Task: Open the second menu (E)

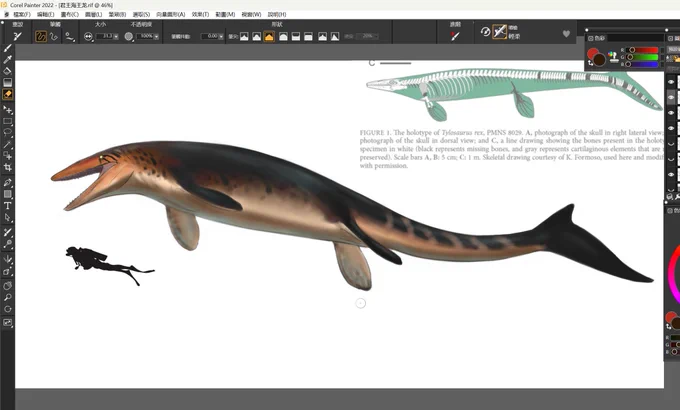Action: coord(46,14)
